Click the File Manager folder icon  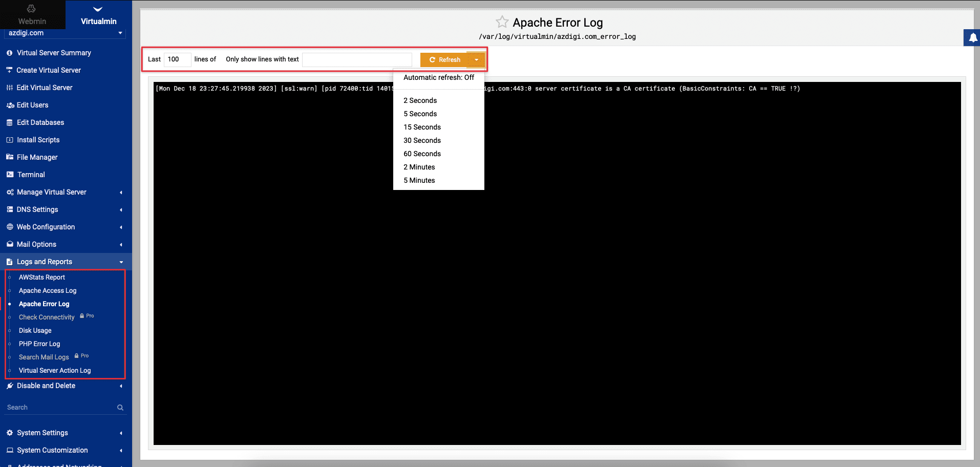10,157
